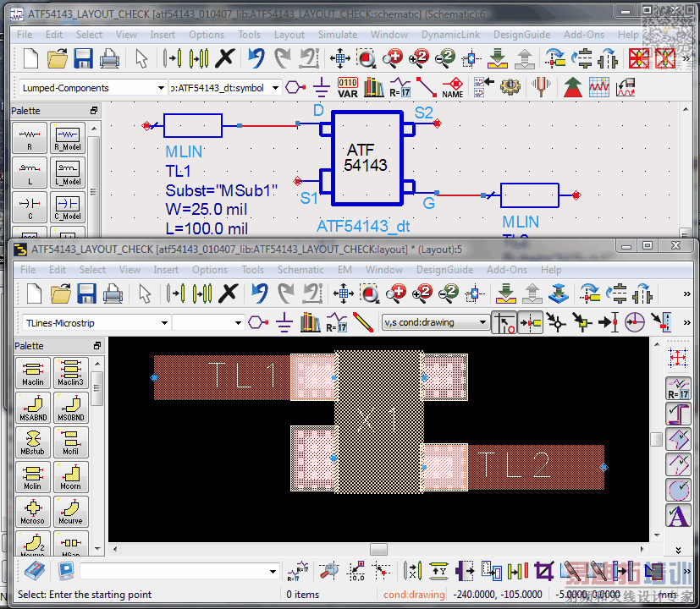
Task: Open Simulate menu in Schematic window
Action: click(338, 35)
